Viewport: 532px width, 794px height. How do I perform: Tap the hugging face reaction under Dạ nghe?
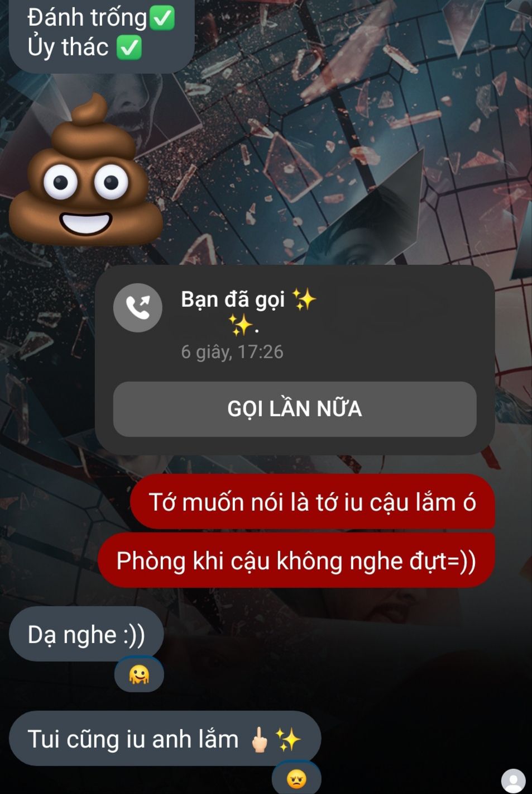139,675
